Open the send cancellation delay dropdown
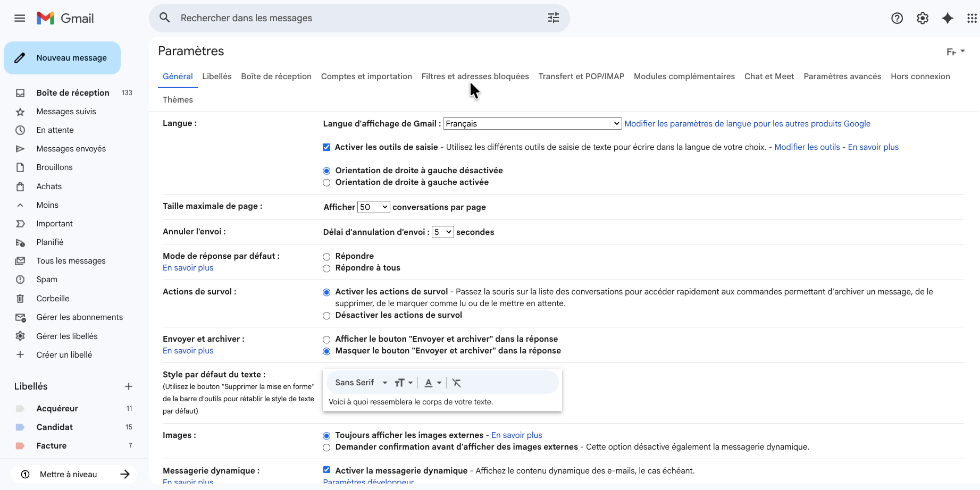Image resolution: width=980 pixels, height=490 pixels. pyautogui.click(x=442, y=232)
